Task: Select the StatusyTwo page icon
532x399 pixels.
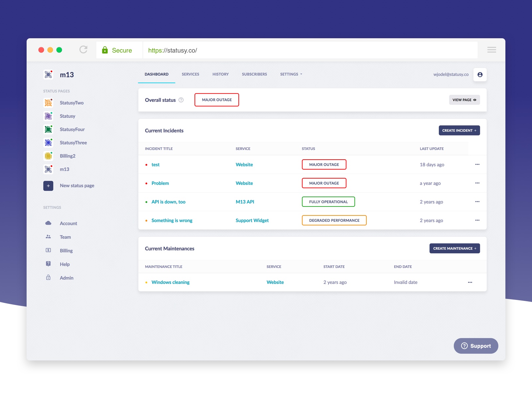Action: coord(48,103)
